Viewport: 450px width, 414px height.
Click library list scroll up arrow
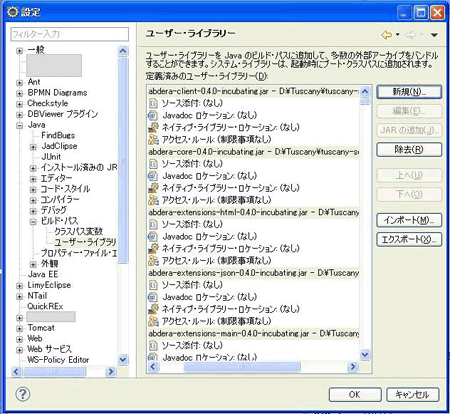pyautogui.click(x=365, y=91)
